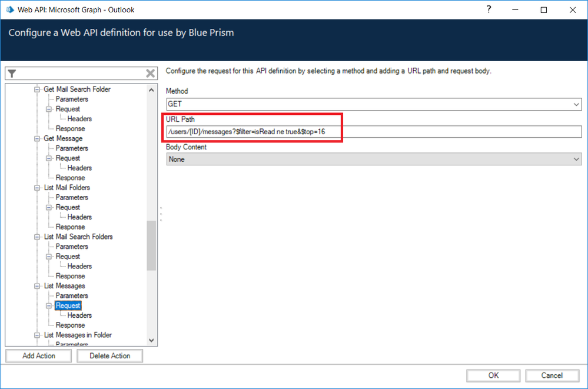588x389 pixels.
Task: Select Parameters under List Mail Folders
Action: [72, 197]
